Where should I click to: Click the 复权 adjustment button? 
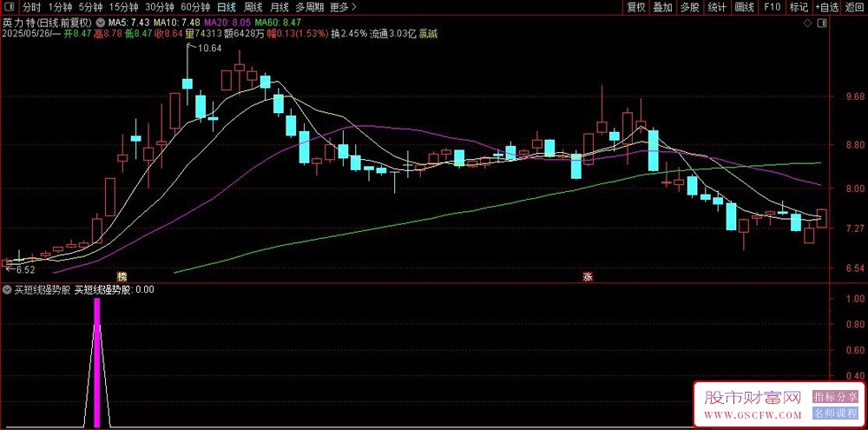pos(636,7)
